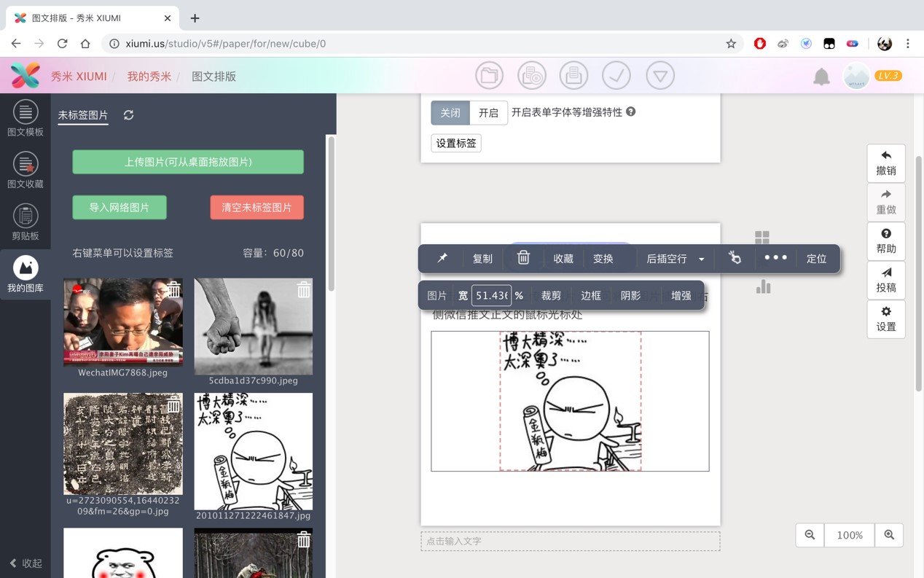924x578 pixels.
Task: Collapse the sidebar with 收起
Action: [26, 563]
